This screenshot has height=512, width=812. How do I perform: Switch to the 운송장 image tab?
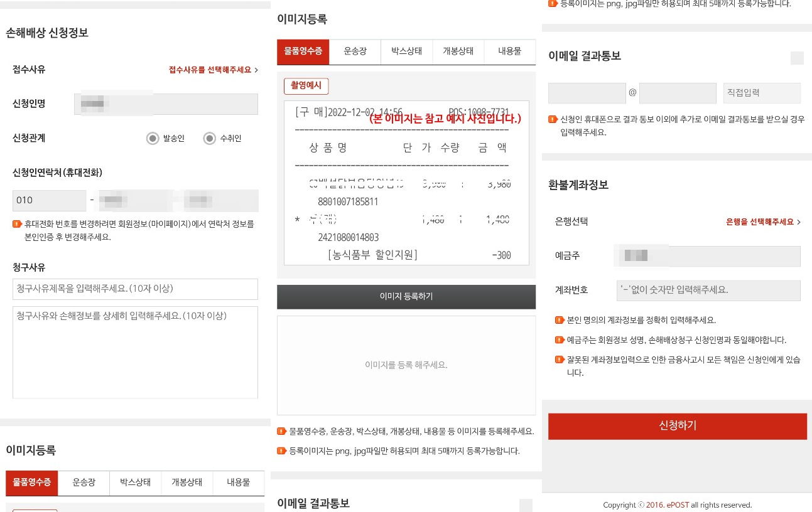[355, 51]
